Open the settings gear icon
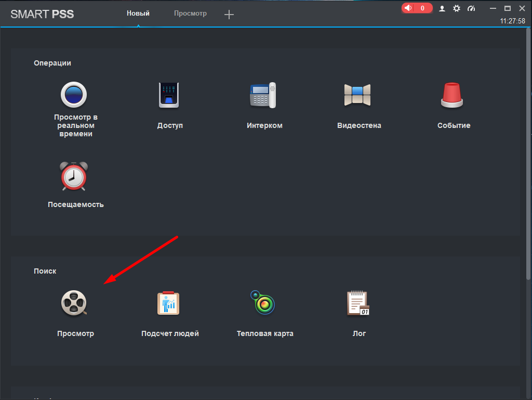The image size is (532, 400). (x=457, y=8)
